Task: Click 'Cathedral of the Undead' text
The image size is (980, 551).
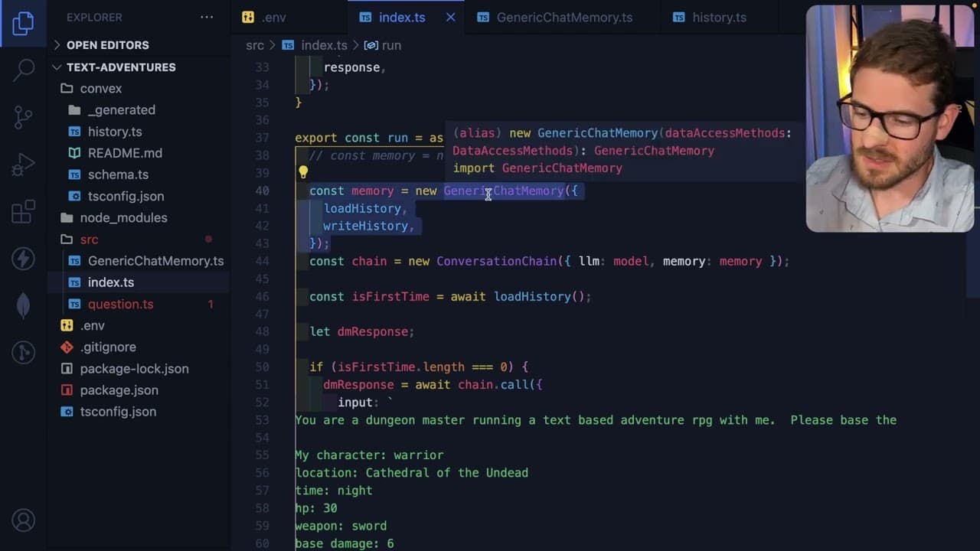Action: (447, 473)
